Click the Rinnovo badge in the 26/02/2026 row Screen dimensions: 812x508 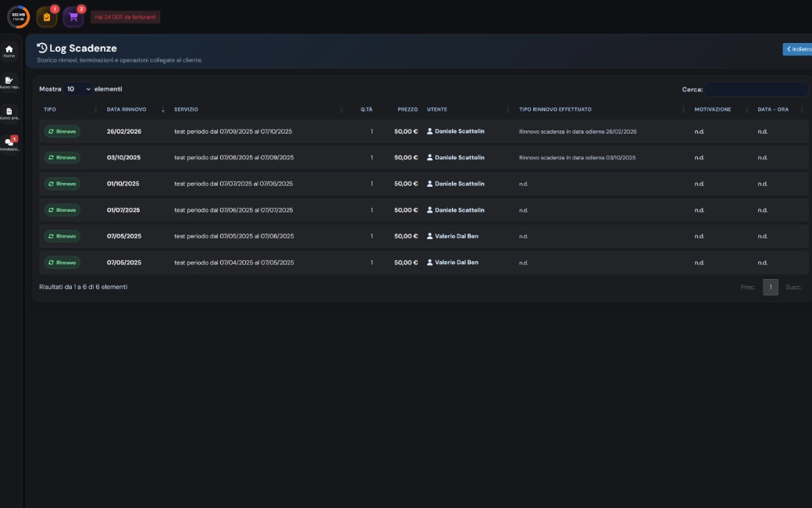[62, 131]
